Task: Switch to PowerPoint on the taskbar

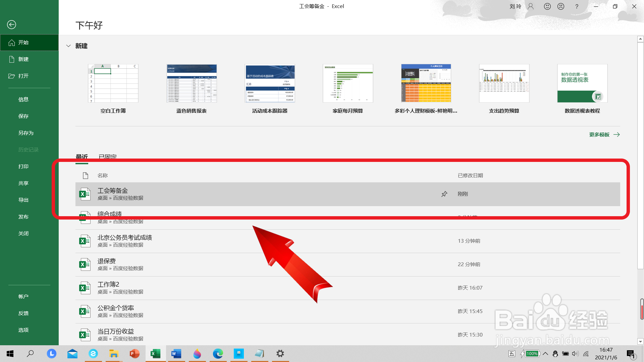Action: [x=135, y=354]
